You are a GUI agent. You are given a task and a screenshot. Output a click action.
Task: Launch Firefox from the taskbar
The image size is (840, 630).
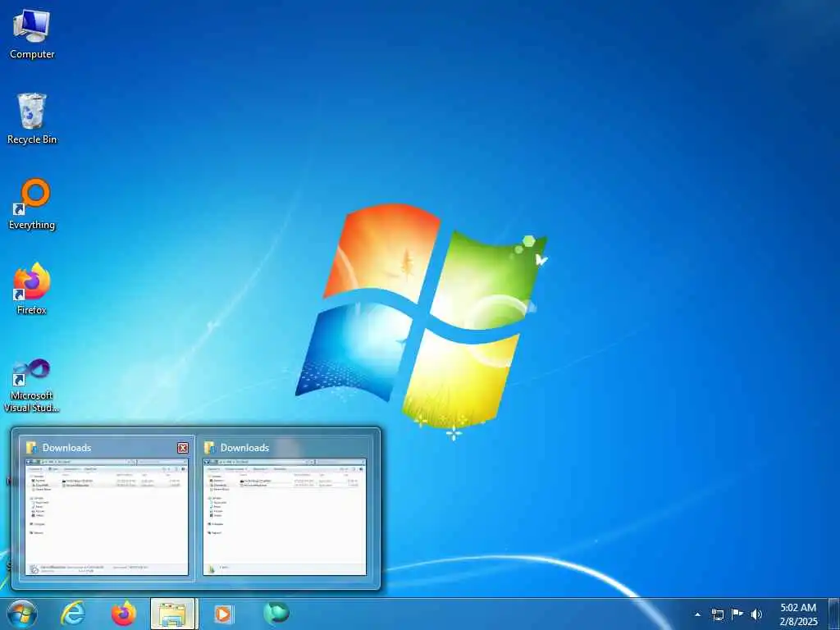[124, 614]
